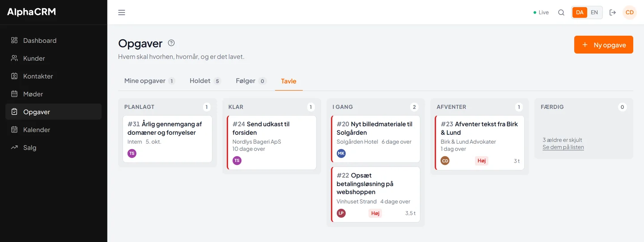Open the Mine opgaver tab

click(x=149, y=81)
